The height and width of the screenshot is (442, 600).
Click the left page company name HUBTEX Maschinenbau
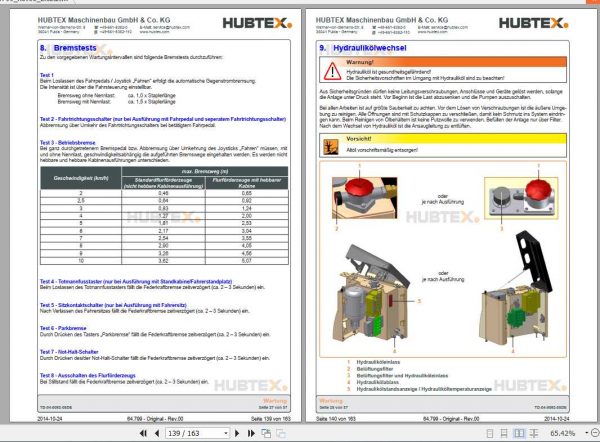(104, 20)
